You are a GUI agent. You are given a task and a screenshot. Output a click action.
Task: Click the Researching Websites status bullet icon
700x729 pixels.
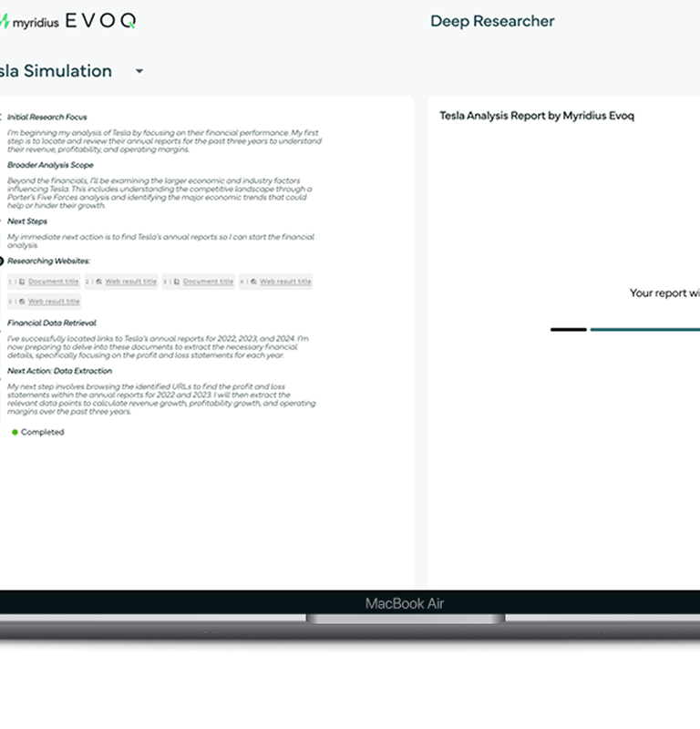click(x=2, y=262)
